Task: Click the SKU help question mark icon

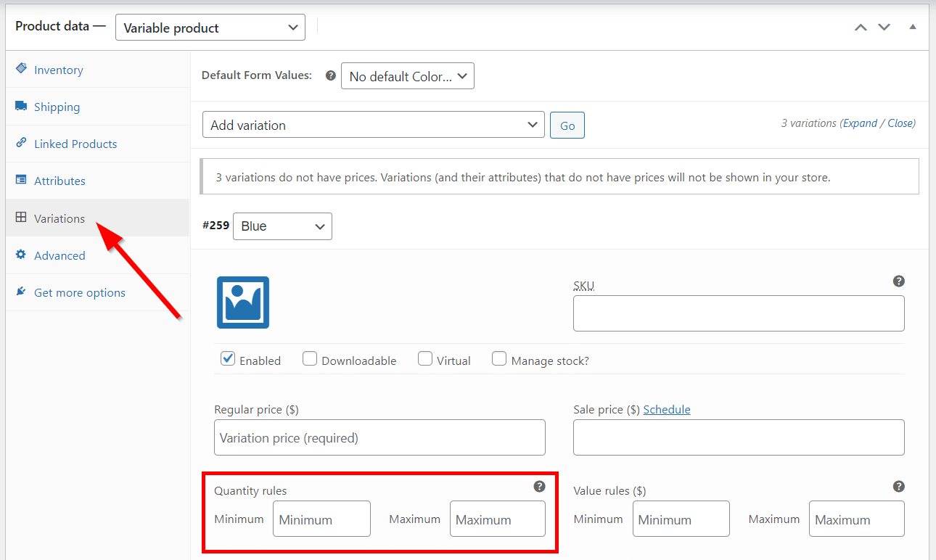Action: point(898,281)
